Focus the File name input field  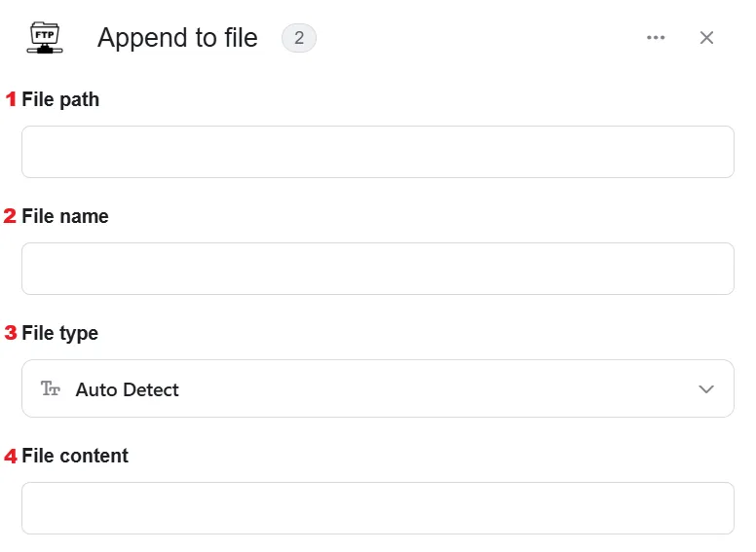(378, 269)
